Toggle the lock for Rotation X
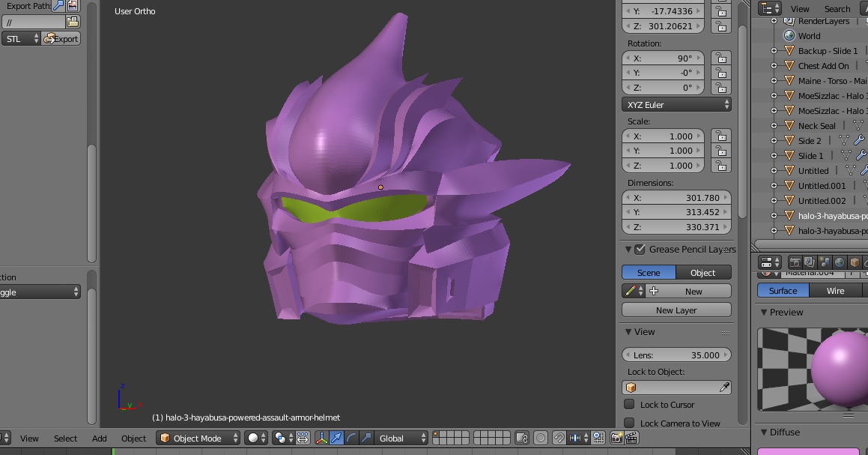Screen dimensions: 868x455 tap(720, 58)
